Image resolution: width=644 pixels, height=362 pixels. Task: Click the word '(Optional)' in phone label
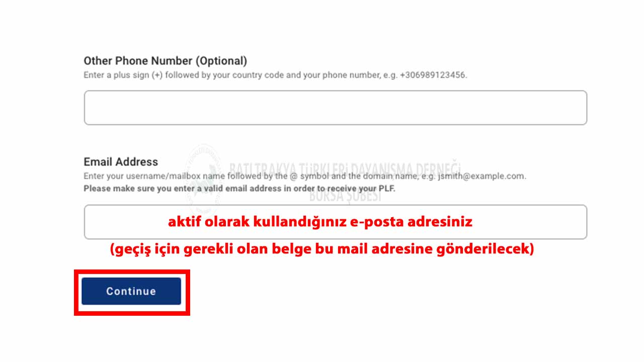pyautogui.click(x=221, y=61)
